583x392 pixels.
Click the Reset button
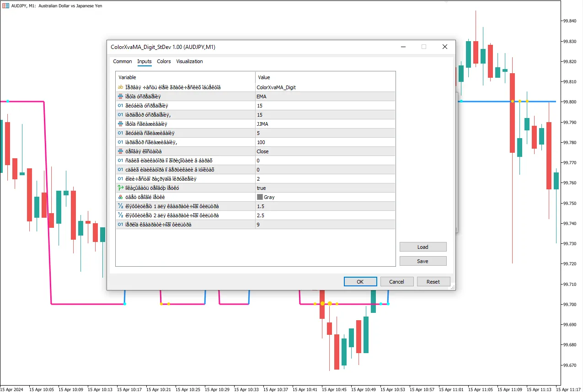tap(433, 282)
